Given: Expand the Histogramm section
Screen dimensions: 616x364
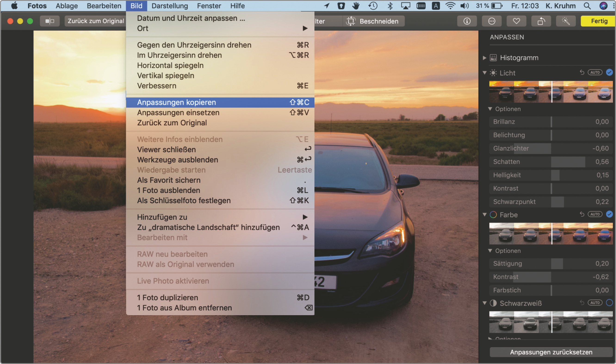Looking at the screenshot, I should (485, 58).
